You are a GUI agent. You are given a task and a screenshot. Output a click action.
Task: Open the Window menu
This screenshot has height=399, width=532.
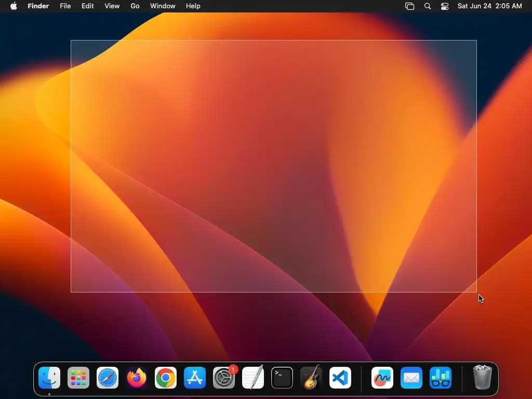(x=163, y=6)
